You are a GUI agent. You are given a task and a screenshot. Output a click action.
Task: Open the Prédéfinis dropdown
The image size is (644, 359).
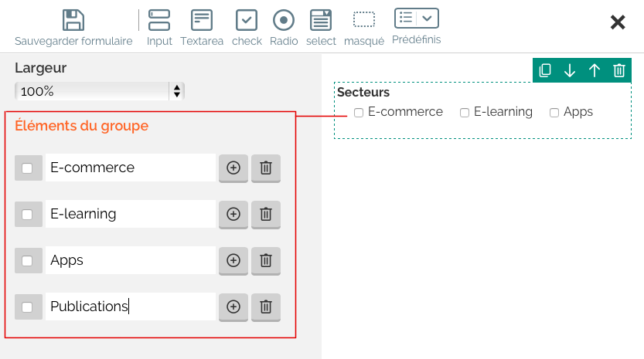417,19
